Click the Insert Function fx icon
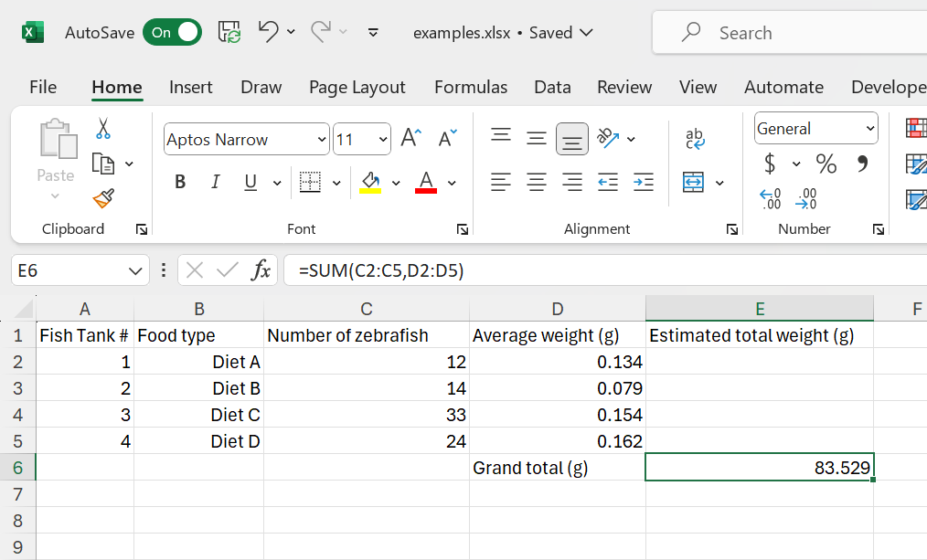This screenshot has width=927, height=560. (261, 270)
